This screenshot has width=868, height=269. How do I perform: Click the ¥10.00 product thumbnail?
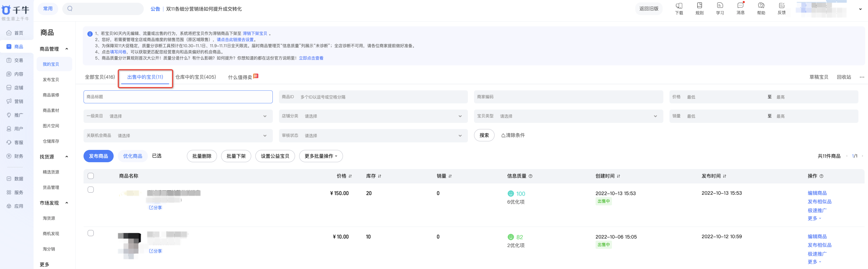[x=129, y=245]
